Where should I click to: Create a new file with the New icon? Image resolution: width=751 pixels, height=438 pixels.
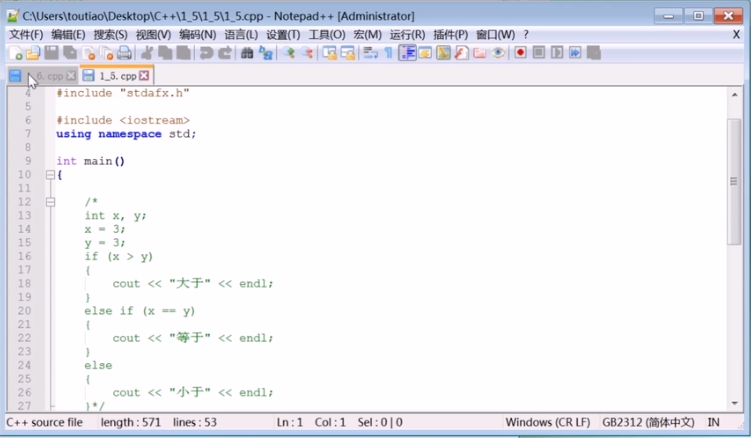pos(15,53)
